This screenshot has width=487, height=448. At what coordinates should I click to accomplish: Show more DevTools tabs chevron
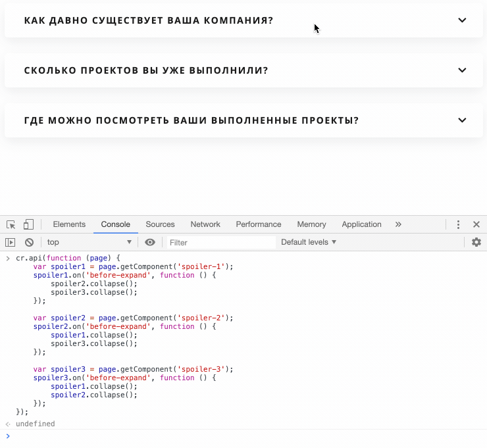[398, 224]
